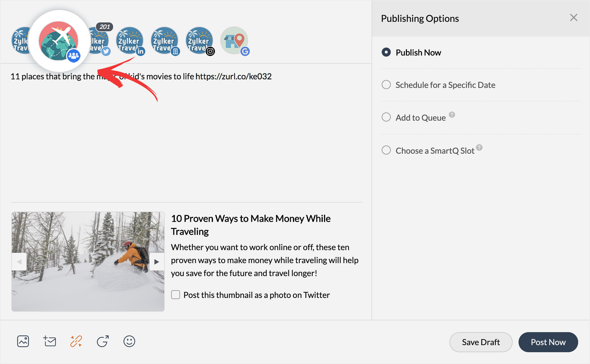Select the Zylker Travel Instagram channel

[x=200, y=41]
